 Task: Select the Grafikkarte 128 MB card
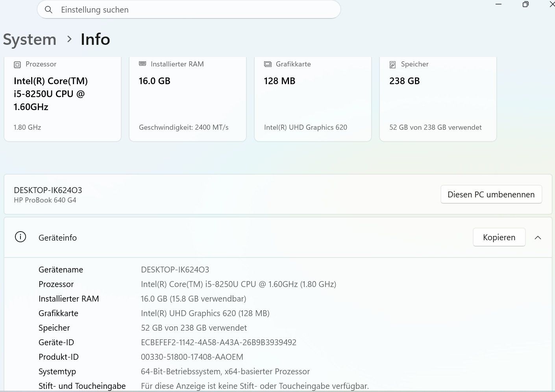tap(313, 99)
